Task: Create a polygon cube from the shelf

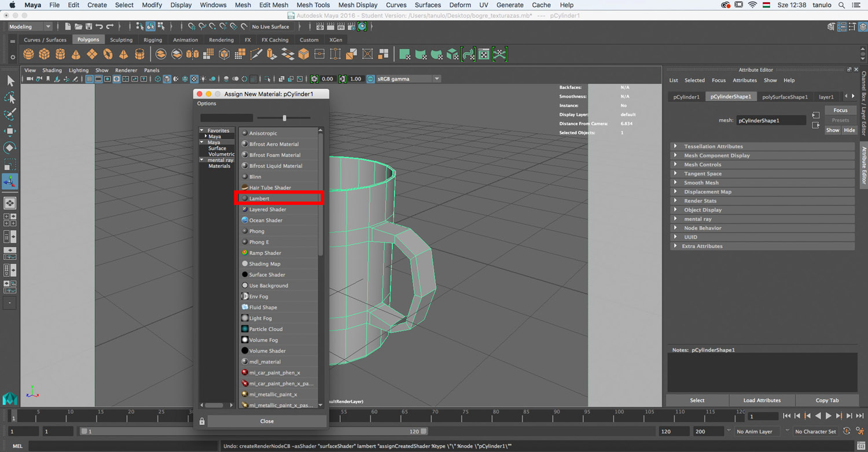Action: click(x=44, y=54)
